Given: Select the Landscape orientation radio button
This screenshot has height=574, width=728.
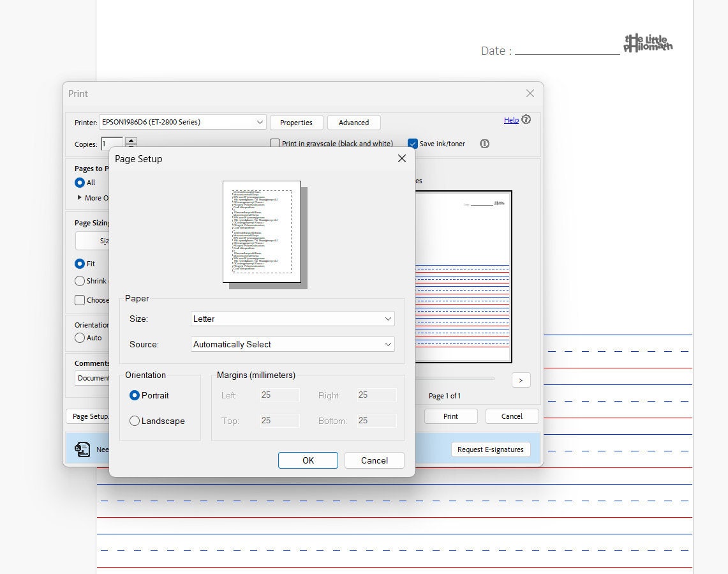Looking at the screenshot, I should pyautogui.click(x=135, y=421).
